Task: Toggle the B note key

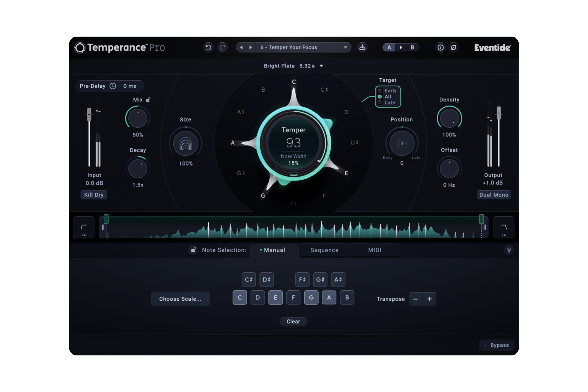Action: click(x=347, y=297)
